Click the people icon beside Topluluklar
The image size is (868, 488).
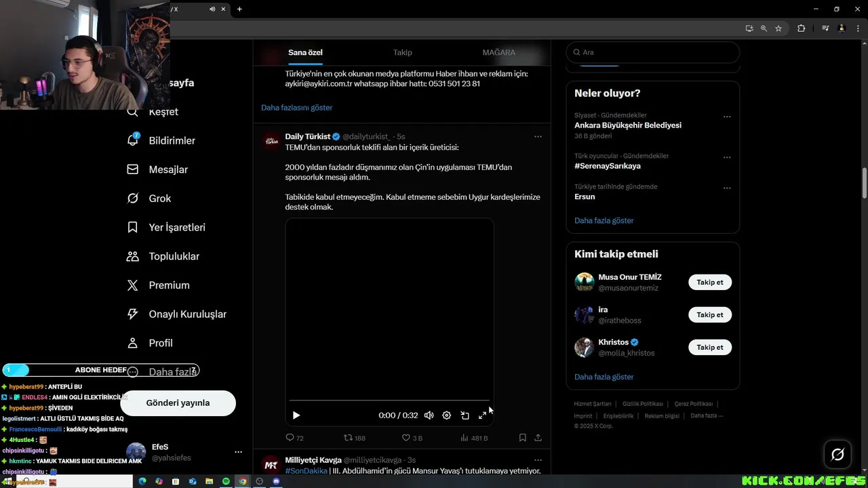tap(133, 256)
